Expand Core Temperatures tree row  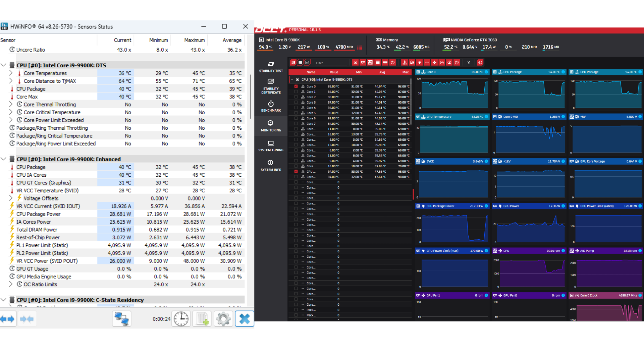tap(11, 73)
